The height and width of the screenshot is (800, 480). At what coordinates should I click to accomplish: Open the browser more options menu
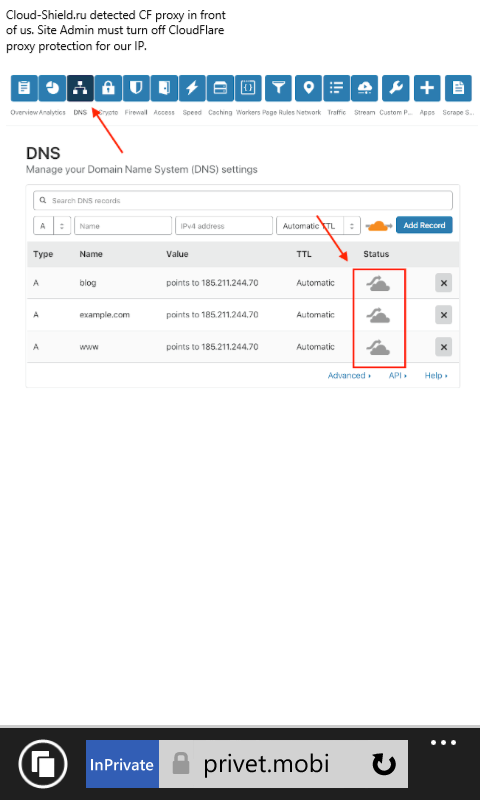pos(443,743)
